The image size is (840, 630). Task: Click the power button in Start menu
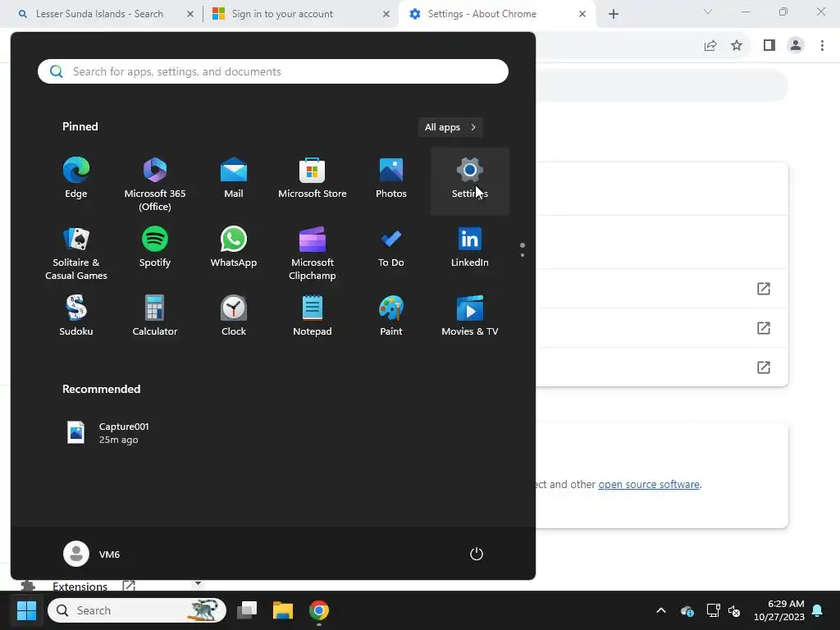coord(477,554)
